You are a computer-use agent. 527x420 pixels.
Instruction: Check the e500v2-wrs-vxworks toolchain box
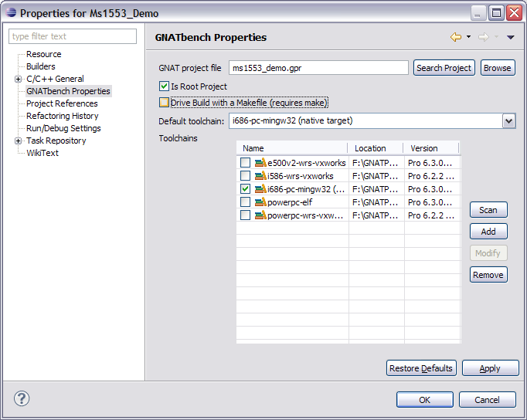[x=246, y=163]
